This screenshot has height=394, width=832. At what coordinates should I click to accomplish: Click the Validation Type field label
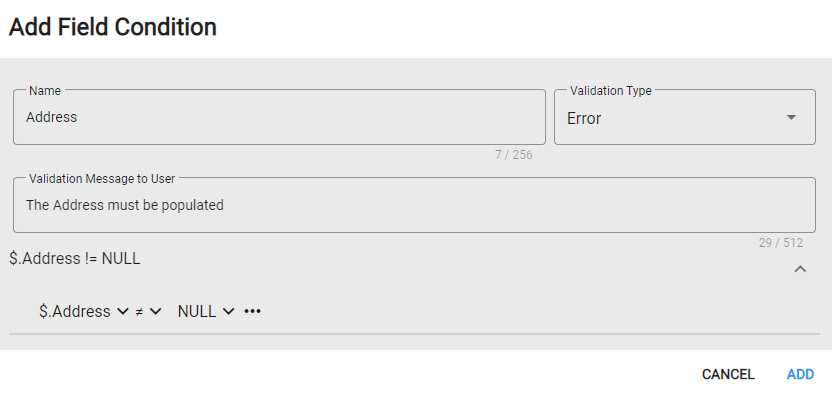coord(611,91)
